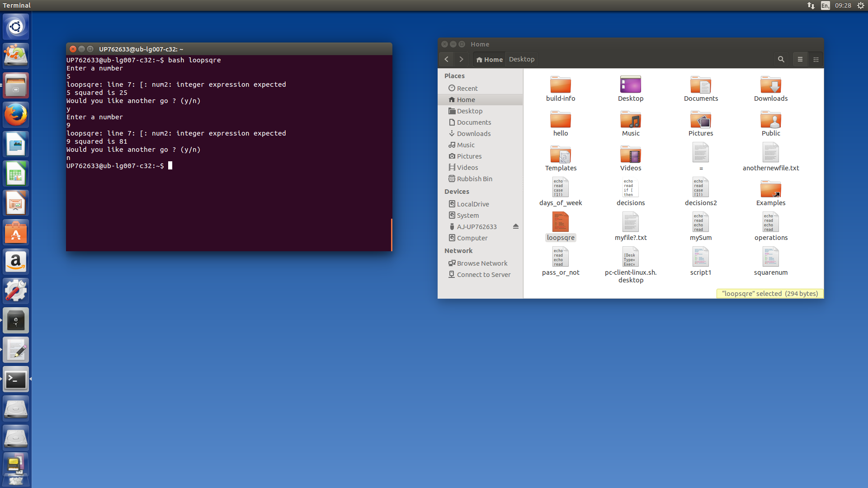Screen dimensions: 868x488
Task: Open the Ubuntu Dash search launcher
Action: (16, 27)
